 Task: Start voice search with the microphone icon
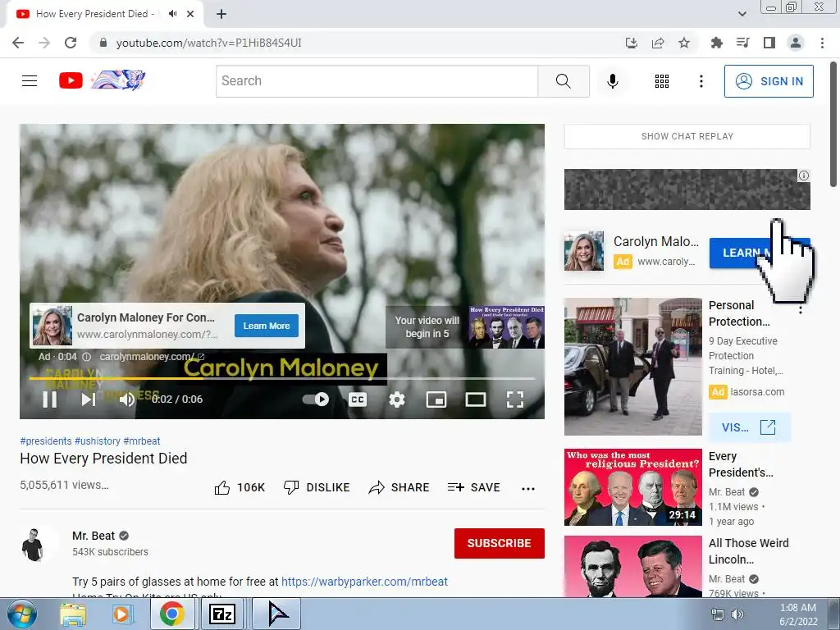coord(613,81)
